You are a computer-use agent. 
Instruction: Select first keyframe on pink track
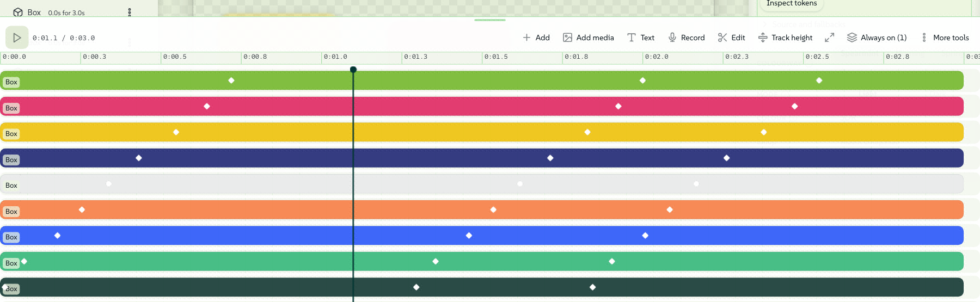point(207,106)
